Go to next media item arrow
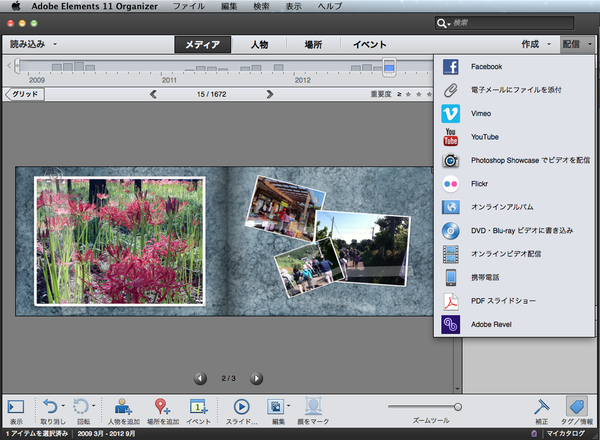 270,94
